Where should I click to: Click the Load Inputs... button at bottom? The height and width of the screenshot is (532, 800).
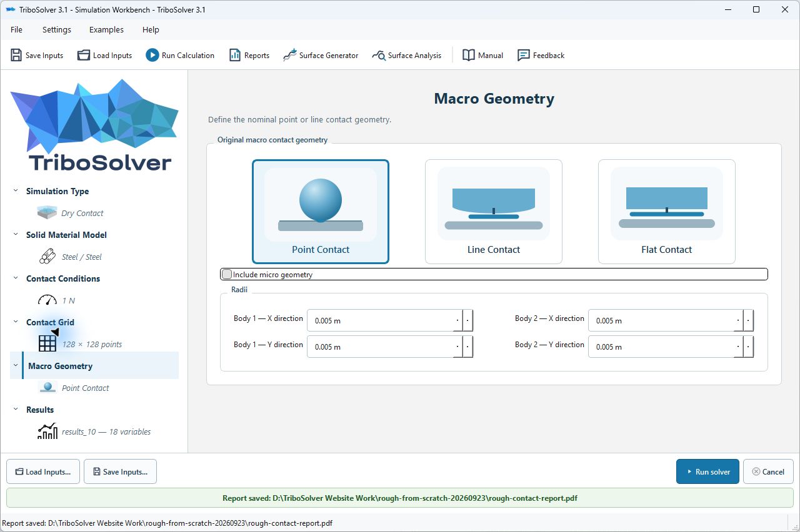tap(43, 472)
